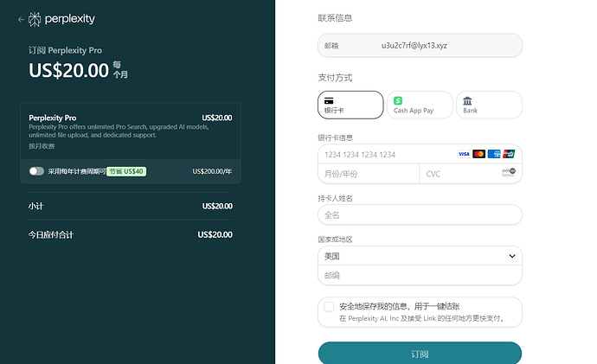Click the perplexity wordmark text
The image size is (597, 364).
coord(70,19)
